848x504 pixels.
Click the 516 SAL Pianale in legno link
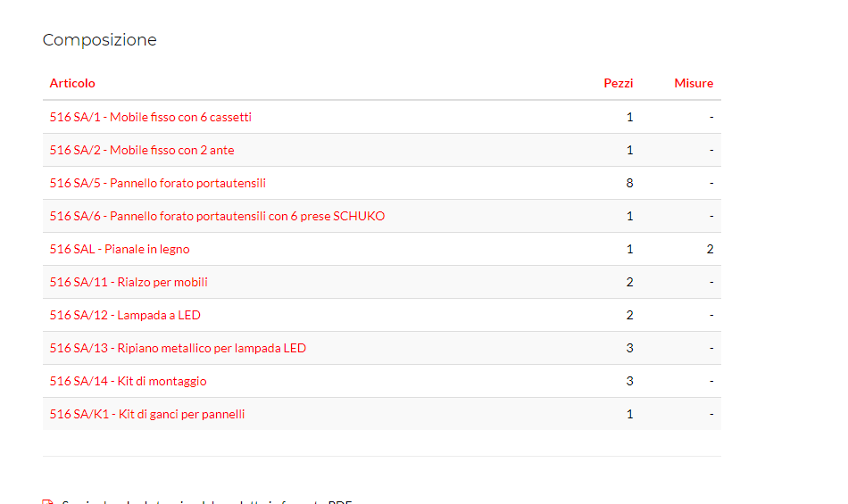point(119,249)
